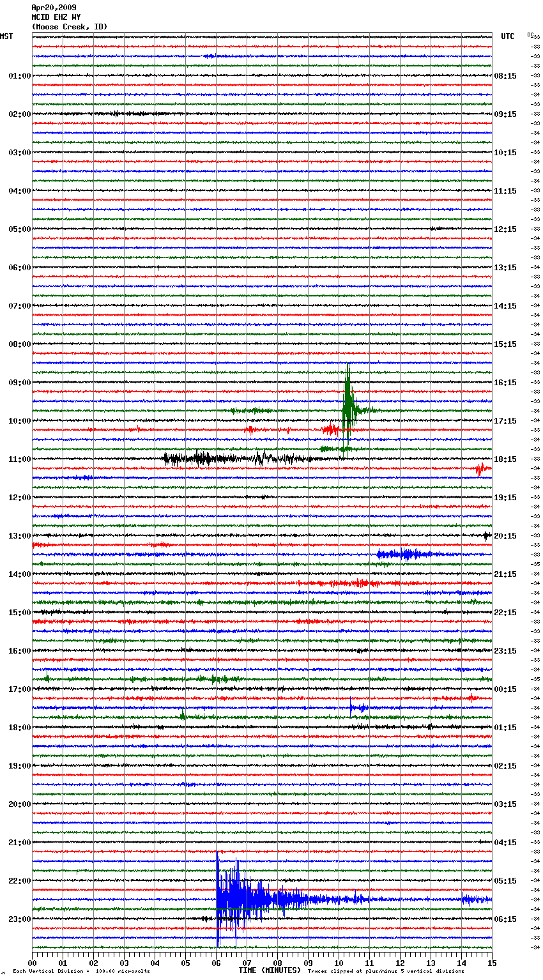Select the 11:00 MST row label
Viewport: 543px width, 980px height.
[20, 459]
